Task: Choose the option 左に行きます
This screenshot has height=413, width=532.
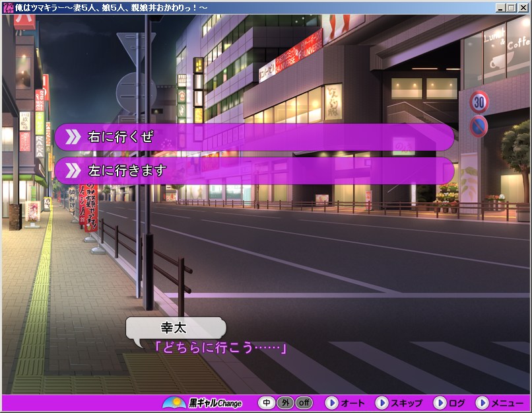Action: tap(254, 170)
